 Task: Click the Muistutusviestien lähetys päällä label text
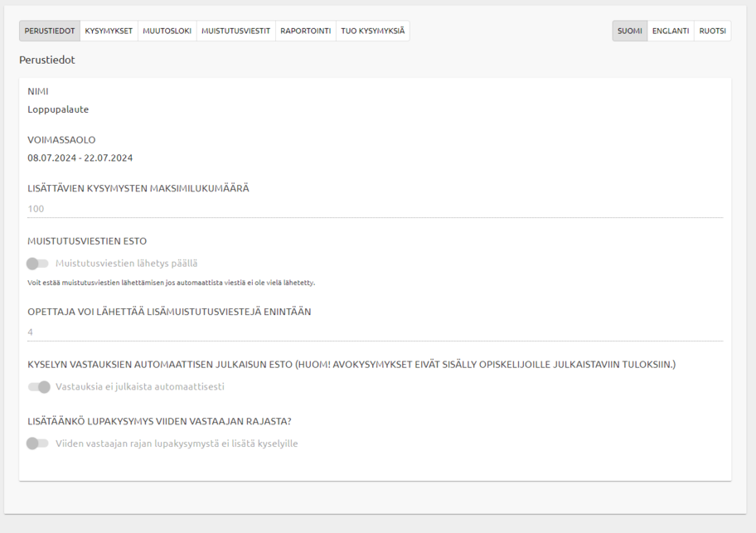click(x=126, y=264)
